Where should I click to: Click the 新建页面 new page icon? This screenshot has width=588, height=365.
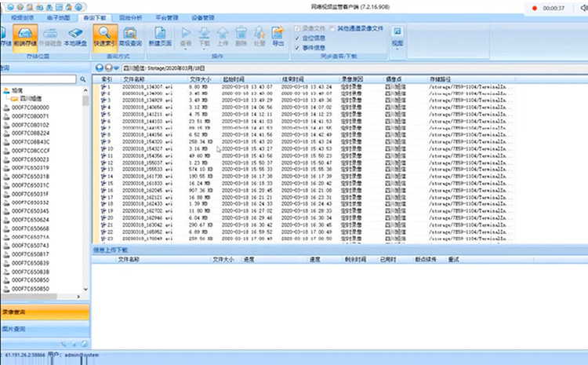click(160, 38)
